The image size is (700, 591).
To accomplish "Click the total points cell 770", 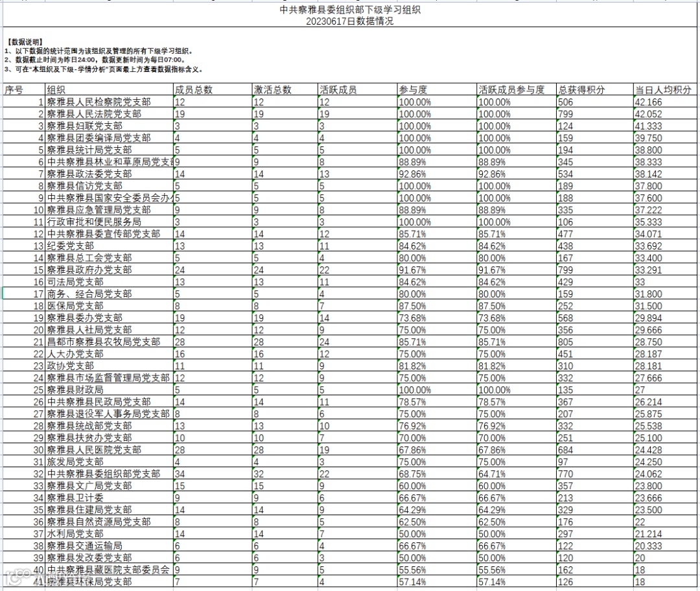I will click(x=594, y=474).
